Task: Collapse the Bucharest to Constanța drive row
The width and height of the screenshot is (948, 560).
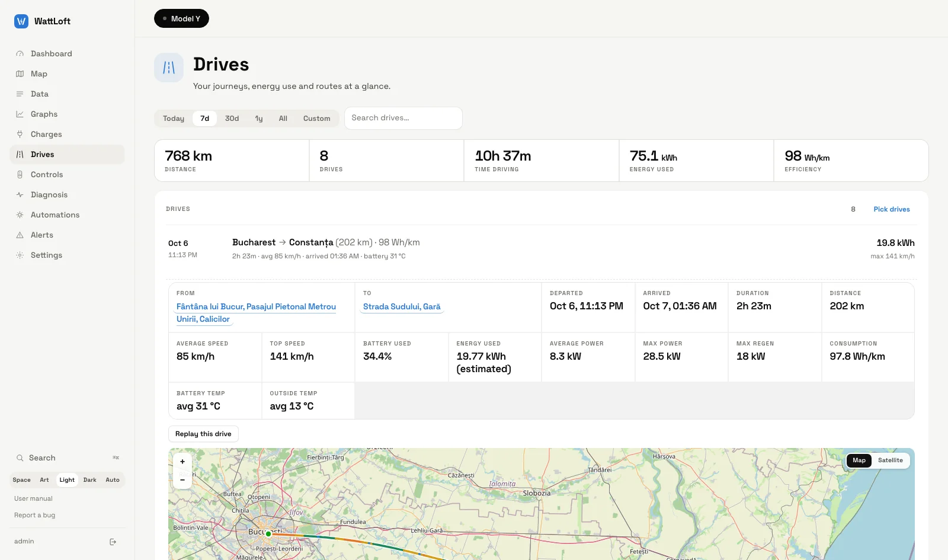Action: tap(542, 249)
